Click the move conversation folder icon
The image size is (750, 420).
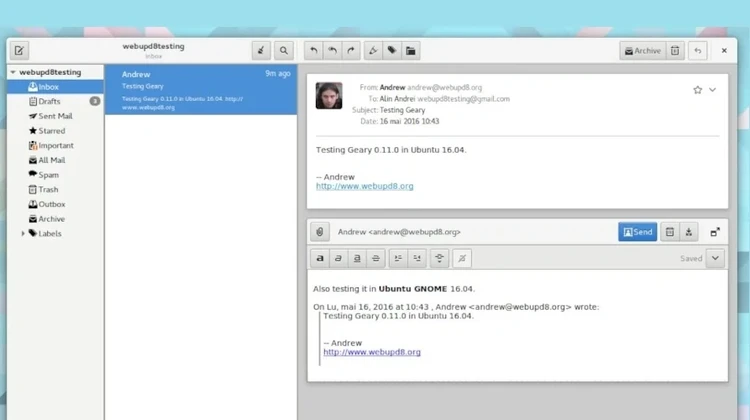pyautogui.click(x=411, y=51)
